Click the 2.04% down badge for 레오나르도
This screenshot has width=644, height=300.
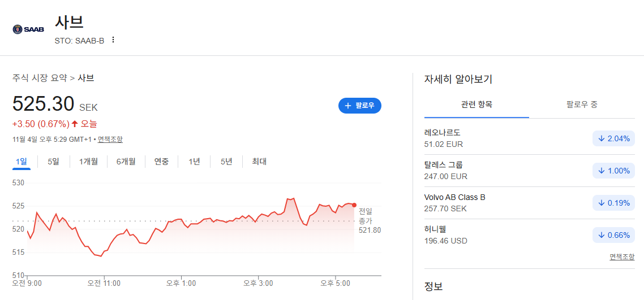point(613,138)
